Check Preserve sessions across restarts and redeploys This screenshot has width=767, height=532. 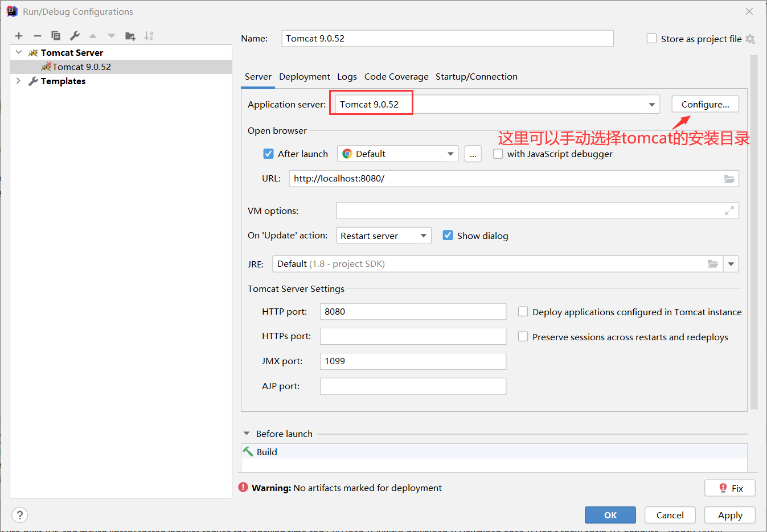tap(523, 337)
